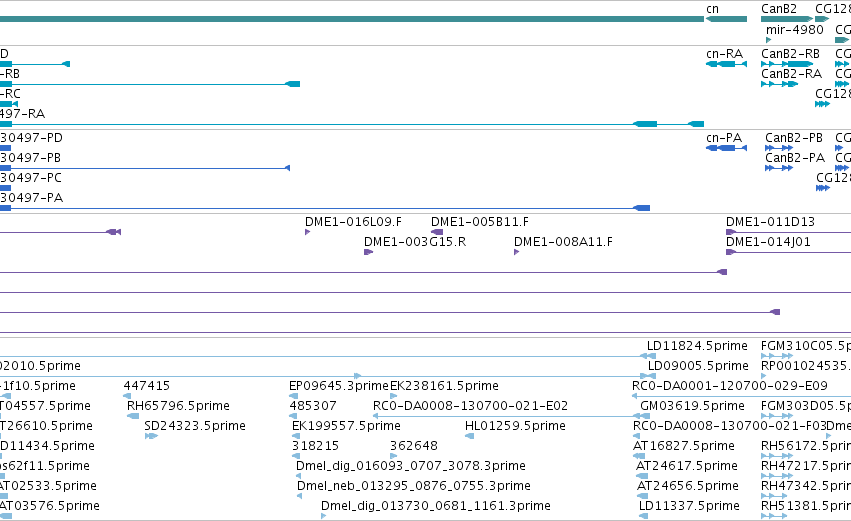Click the Dmel_neb_013295_0876_0755.3prime label

[x=414, y=487]
